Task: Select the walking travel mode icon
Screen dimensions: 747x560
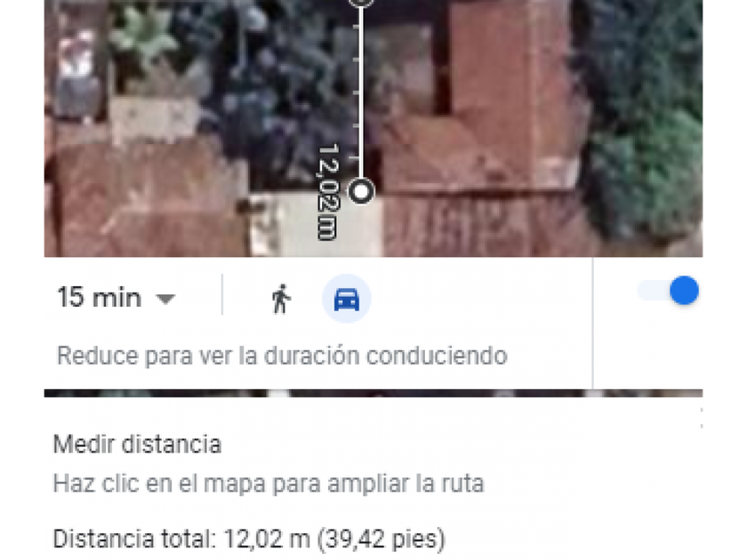Action: pyautogui.click(x=281, y=299)
